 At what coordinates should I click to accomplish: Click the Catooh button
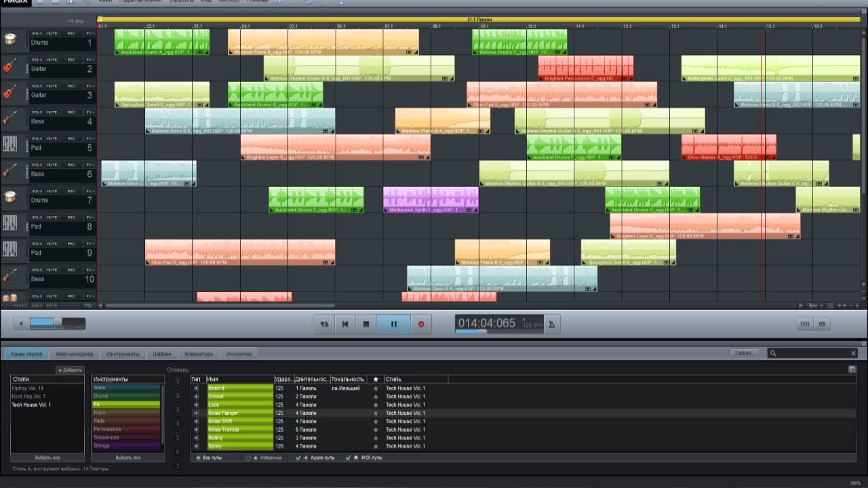tap(744, 353)
